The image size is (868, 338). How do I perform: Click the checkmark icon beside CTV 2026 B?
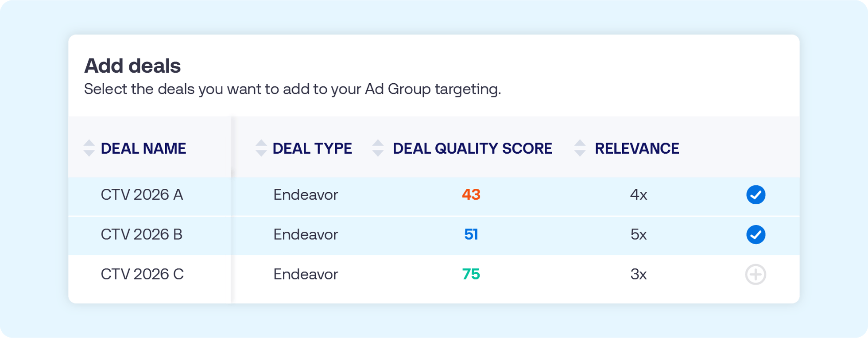coord(756,235)
